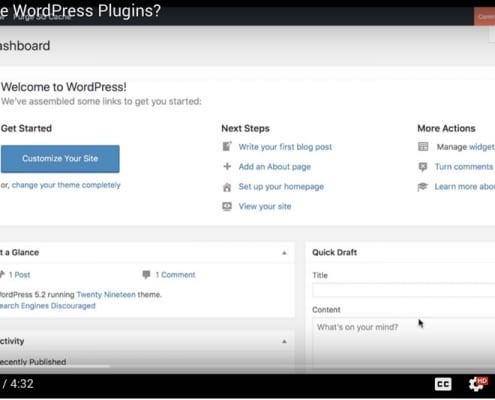The width and height of the screenshot is (495, 400).
Task: Click the widgets grid icon in More Actions
Action: 423,147
